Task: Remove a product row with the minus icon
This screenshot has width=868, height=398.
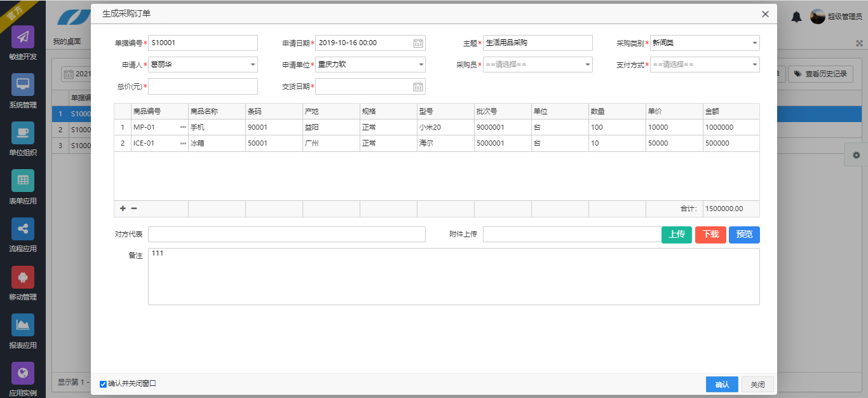Action: click(x=132, y=208)
